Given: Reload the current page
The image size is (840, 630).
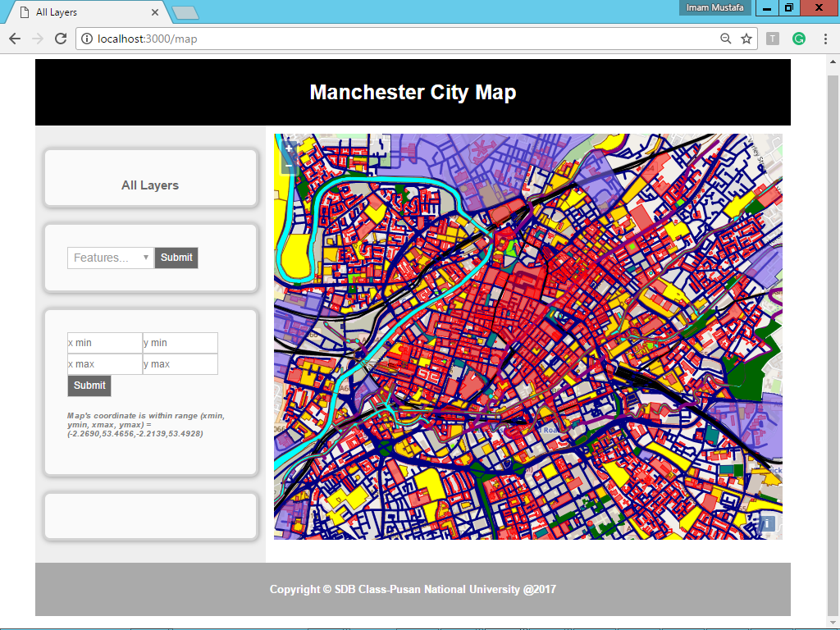Looking at the screenshot, I should 61,39.
